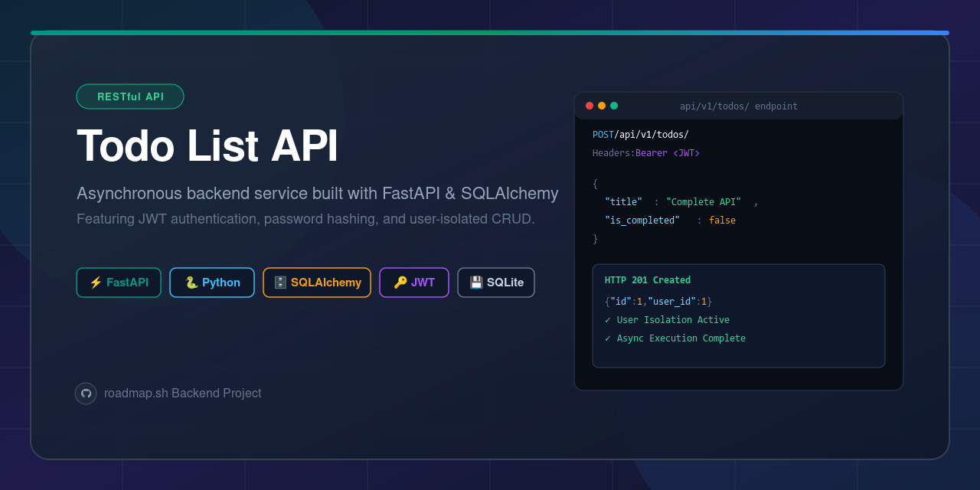The image size is (980, 490).
Task: Click the green dot in code window
Action: [614, 106]
